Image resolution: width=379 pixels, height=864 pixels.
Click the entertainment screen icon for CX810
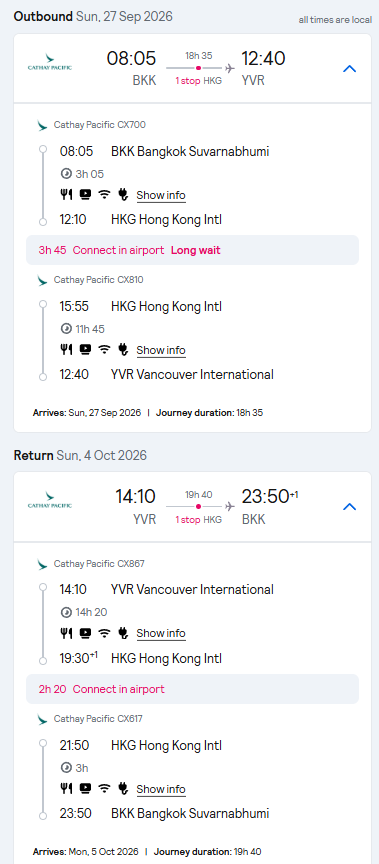point(85,349)
